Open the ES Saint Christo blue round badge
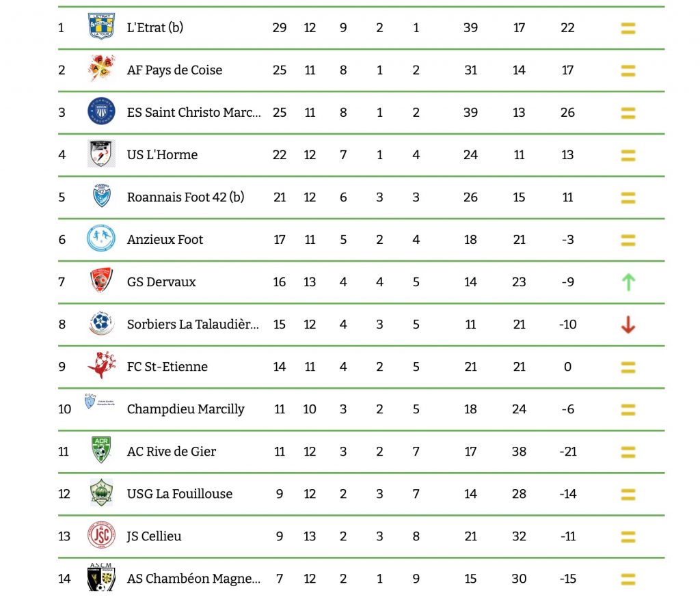 pyautogui.click(x=101, y=111)
